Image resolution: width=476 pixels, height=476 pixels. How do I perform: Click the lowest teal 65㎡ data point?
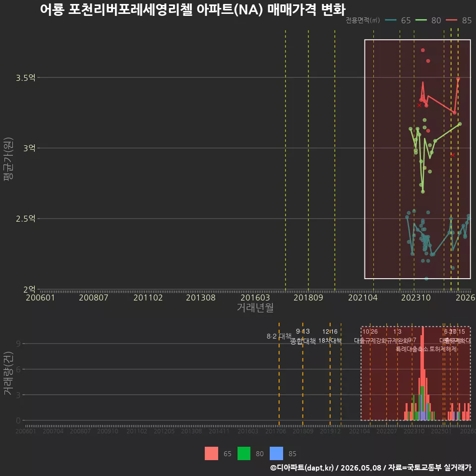tap(426, 278)
